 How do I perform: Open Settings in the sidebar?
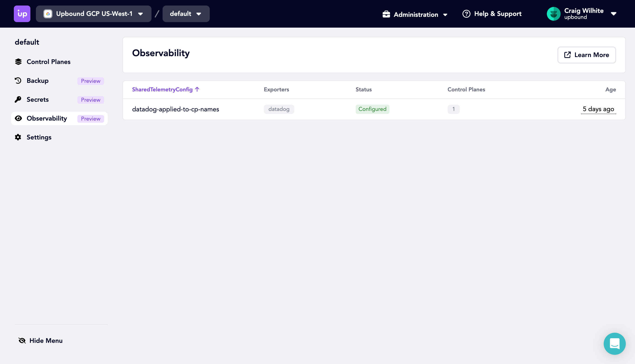click(x=59, y=137)
